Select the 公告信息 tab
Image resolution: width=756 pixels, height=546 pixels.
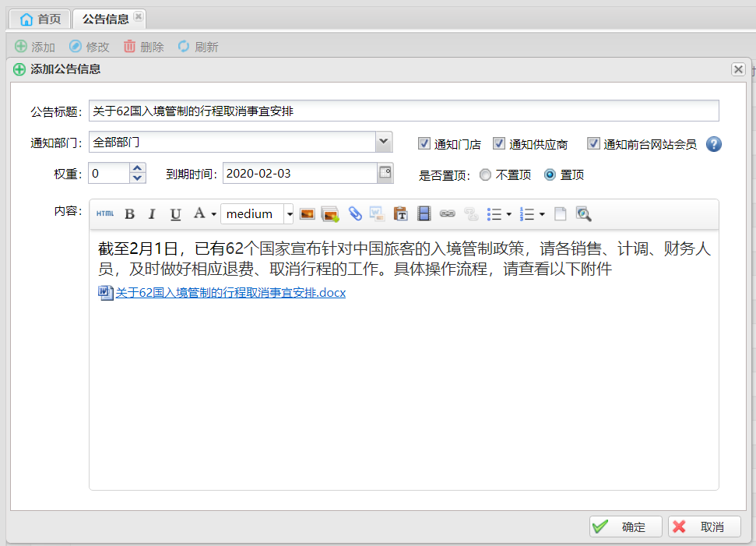click(x=105, y=19)
